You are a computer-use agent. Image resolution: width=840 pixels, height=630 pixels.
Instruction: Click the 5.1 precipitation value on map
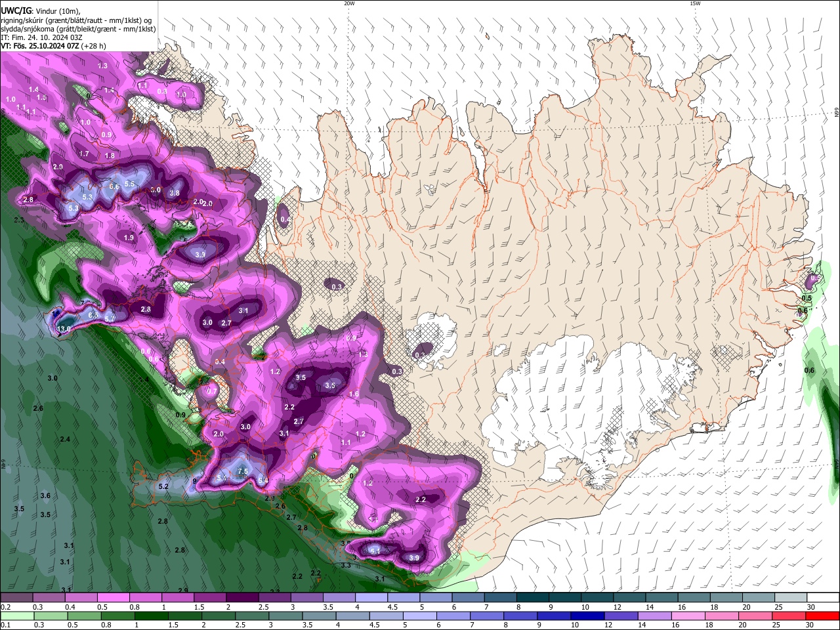click(375, 551)
